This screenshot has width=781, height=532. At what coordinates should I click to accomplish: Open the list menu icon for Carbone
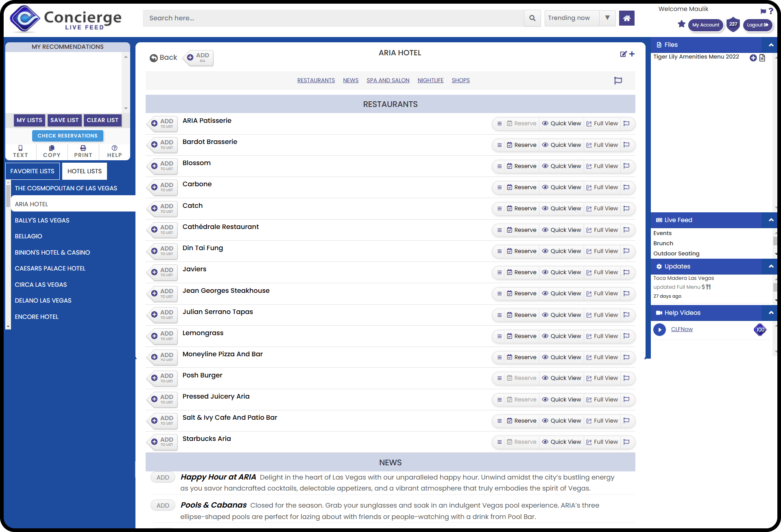point(500,188)
